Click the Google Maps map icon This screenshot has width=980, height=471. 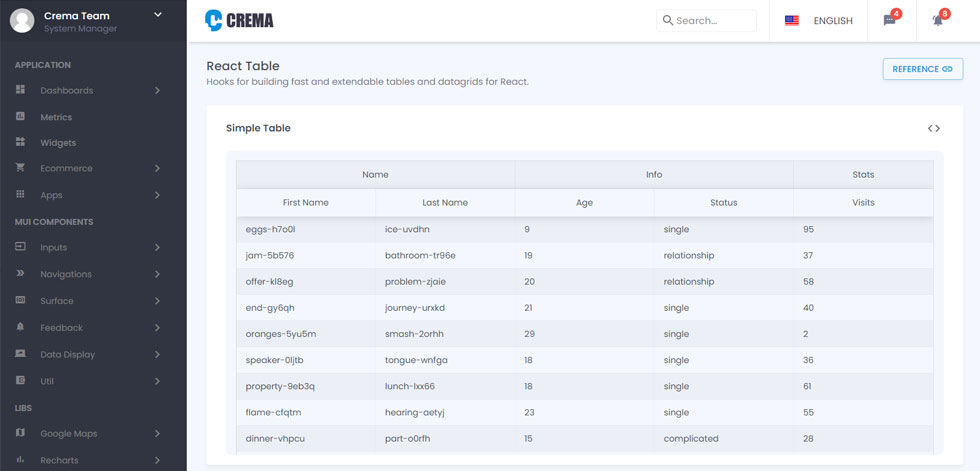(21, 433)
